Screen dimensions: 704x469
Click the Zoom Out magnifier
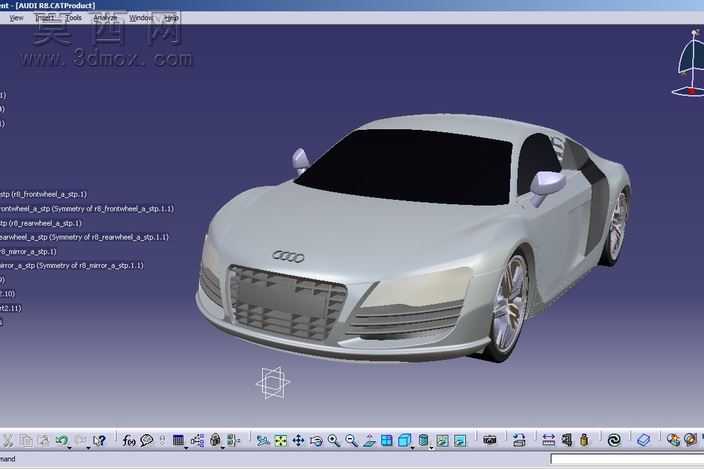pyautogui.click(x=352, y=441)
